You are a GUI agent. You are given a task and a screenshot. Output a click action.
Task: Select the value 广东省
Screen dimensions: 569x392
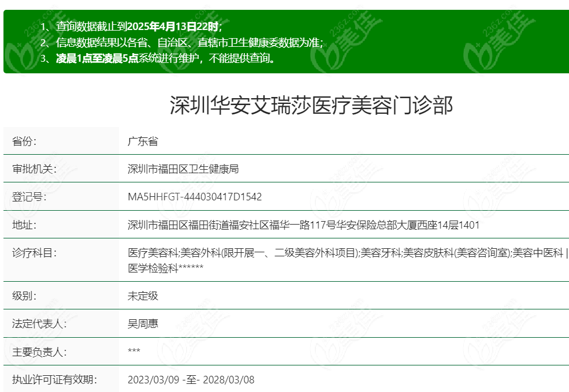click(143, 141)
